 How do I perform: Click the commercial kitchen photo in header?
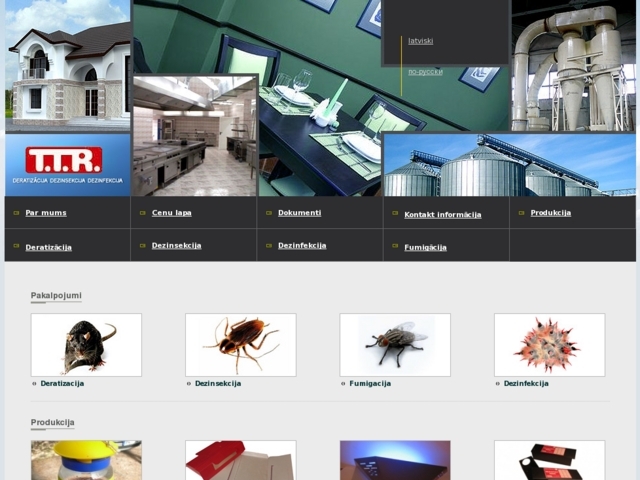click(195, 136)
